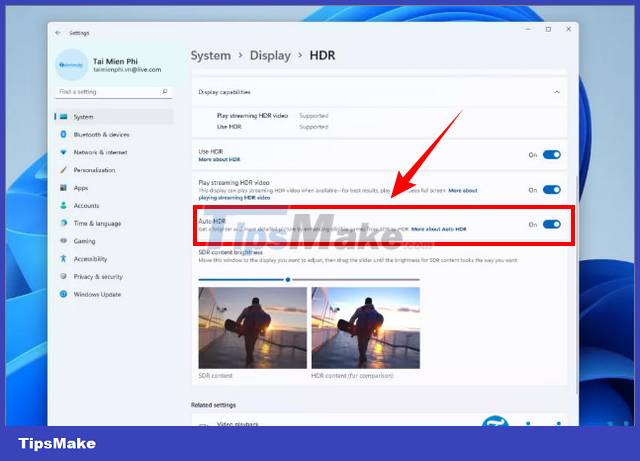Click the System monitor icon in sidebar
The image size is (640, 461).
click(64, 117)
